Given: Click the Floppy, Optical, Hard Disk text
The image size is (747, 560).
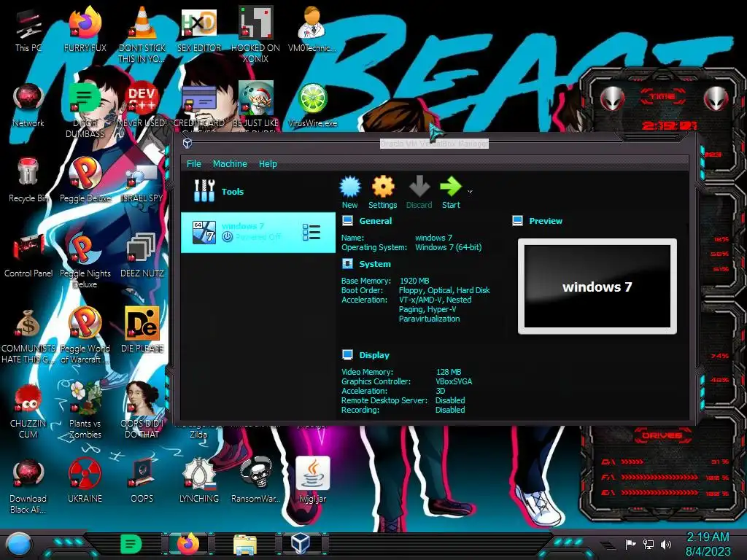Looking at the screenshot, I should tap(444, 290).
